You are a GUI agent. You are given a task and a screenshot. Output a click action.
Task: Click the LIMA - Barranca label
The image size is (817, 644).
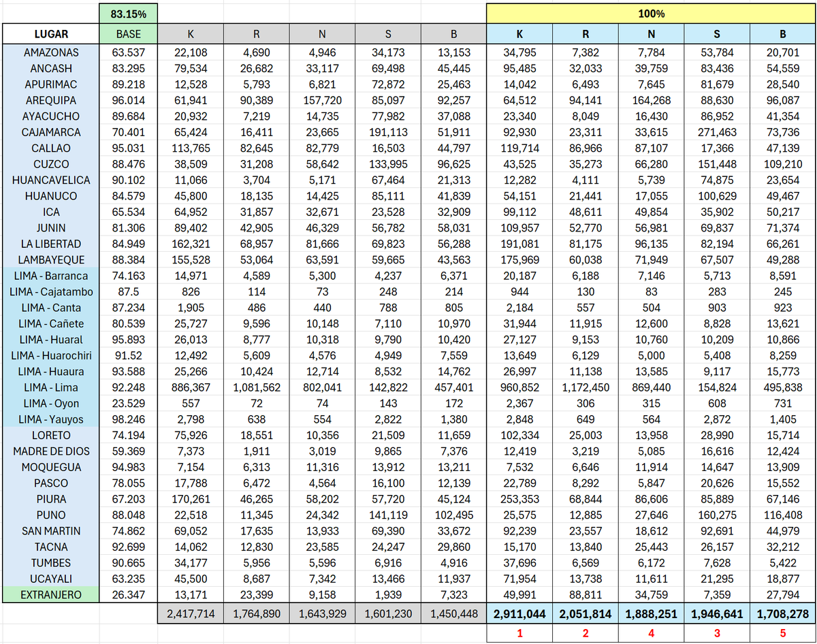51,276
